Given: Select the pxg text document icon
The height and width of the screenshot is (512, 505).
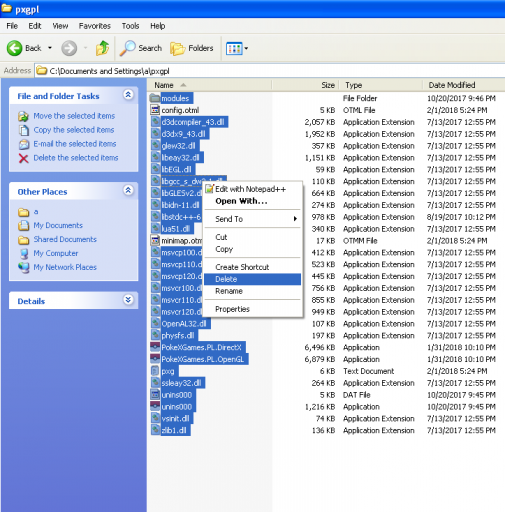Looking at the screenshot, I should [x=155, y=371].
